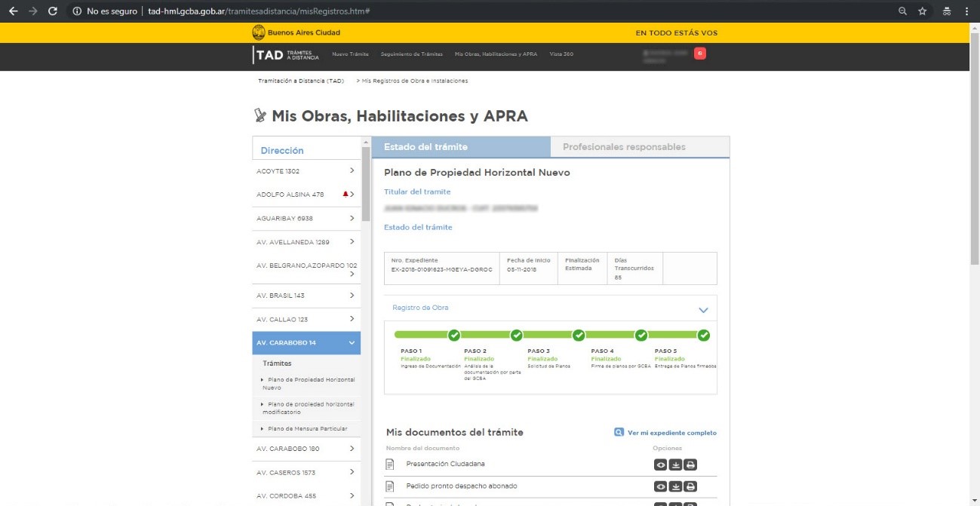
Task: Click the red notification badge in header
Action: point(700,54)
